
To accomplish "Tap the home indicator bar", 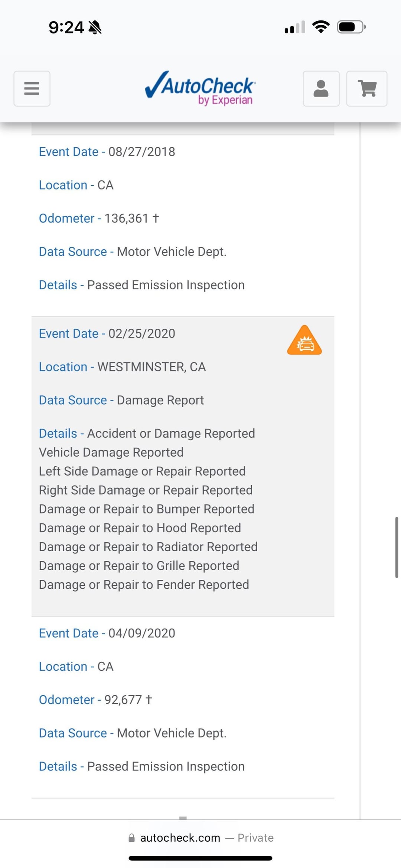I will (x=200, y=858).
